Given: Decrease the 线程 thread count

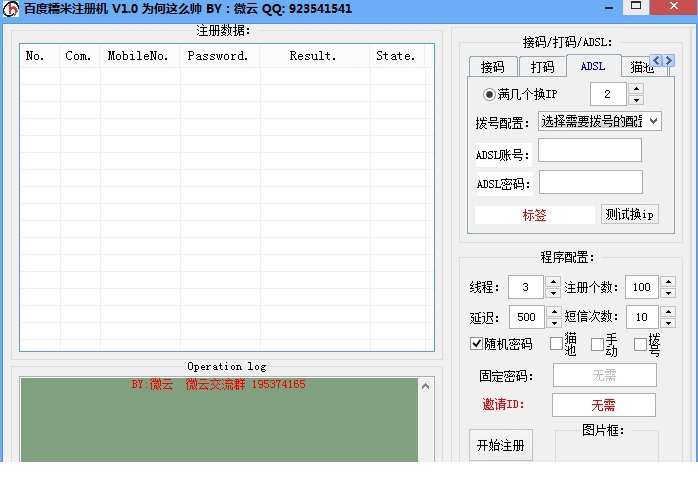Looking at the screenshot, I should click(x=553, y=293).
